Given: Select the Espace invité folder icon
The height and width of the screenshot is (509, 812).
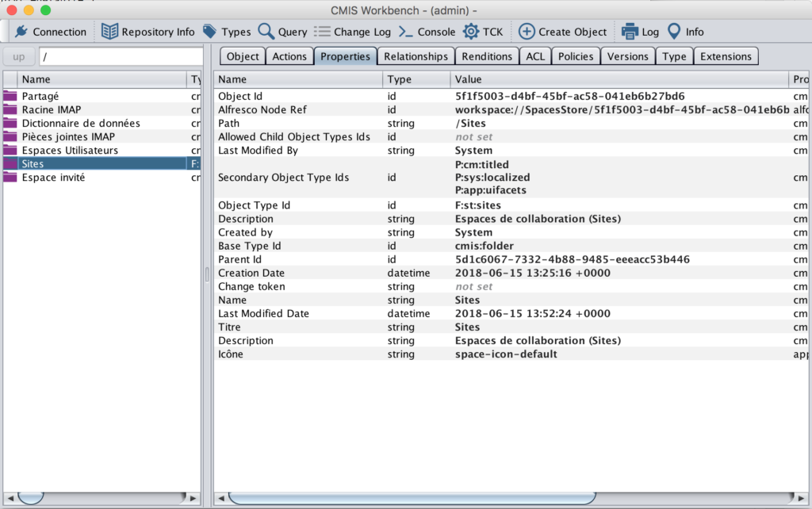Looking at the screenshot, I should click(x=10, y=177).
